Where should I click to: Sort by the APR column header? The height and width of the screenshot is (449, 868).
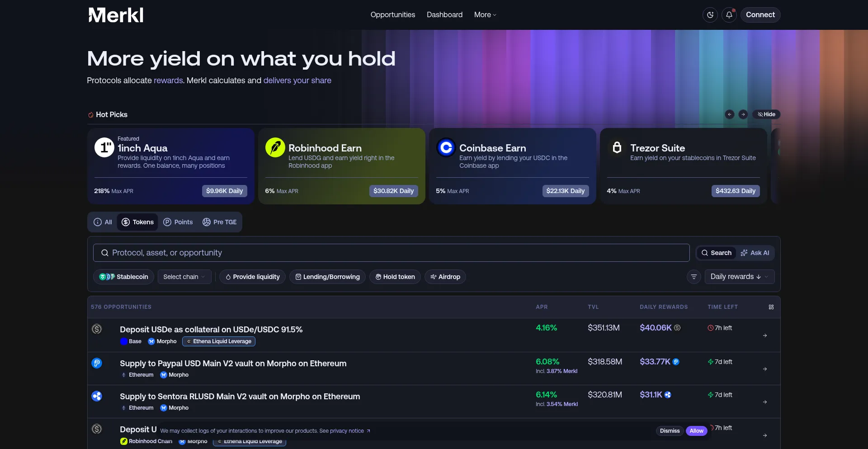[x=542, y=307]
